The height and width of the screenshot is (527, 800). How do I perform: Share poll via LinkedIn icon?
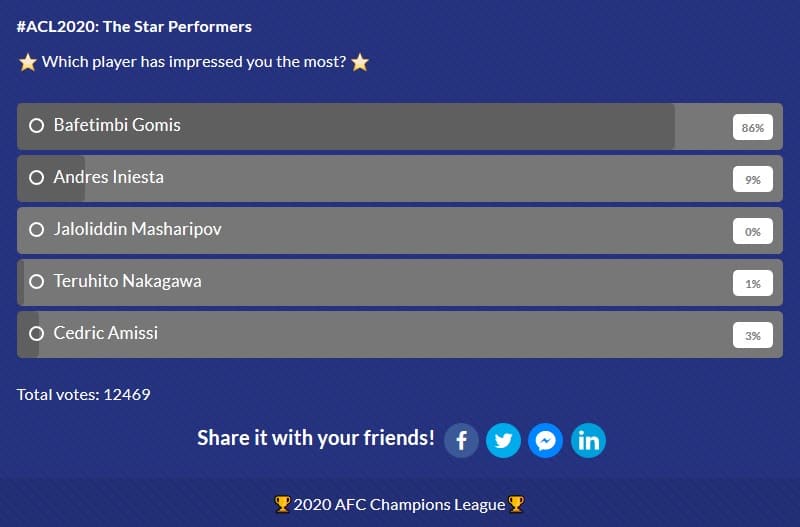click(588, 440)
